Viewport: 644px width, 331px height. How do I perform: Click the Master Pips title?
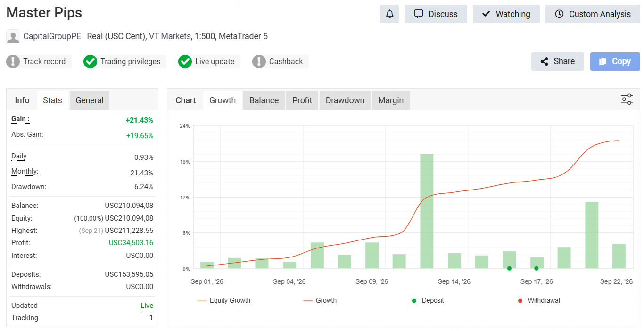coord(44,13)
